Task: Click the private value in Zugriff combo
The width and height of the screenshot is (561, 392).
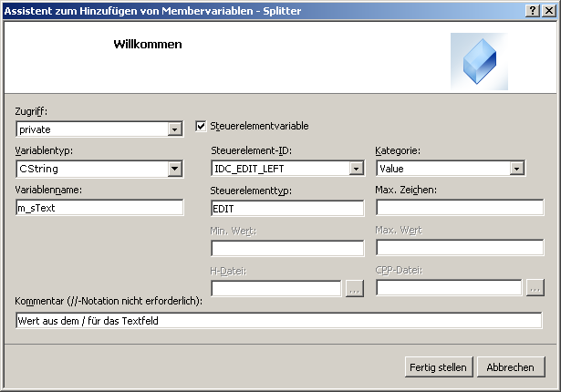Action: pos(35,129)
